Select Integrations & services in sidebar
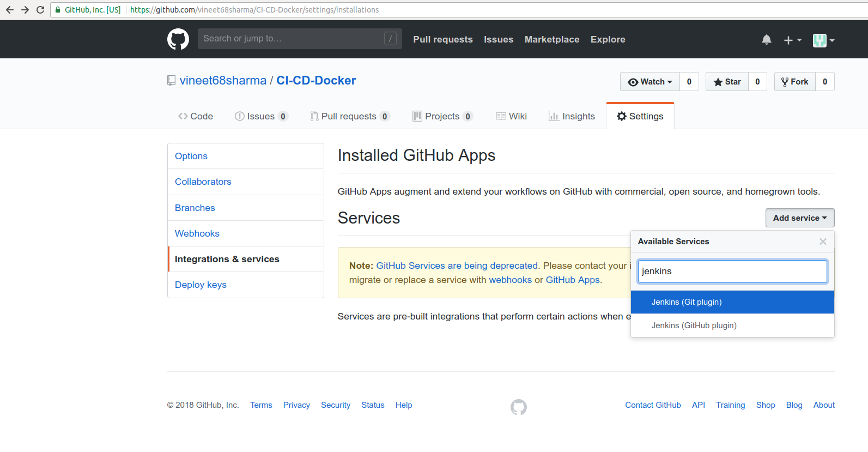Viewport: 868px width, 452px height. point(246,259)
